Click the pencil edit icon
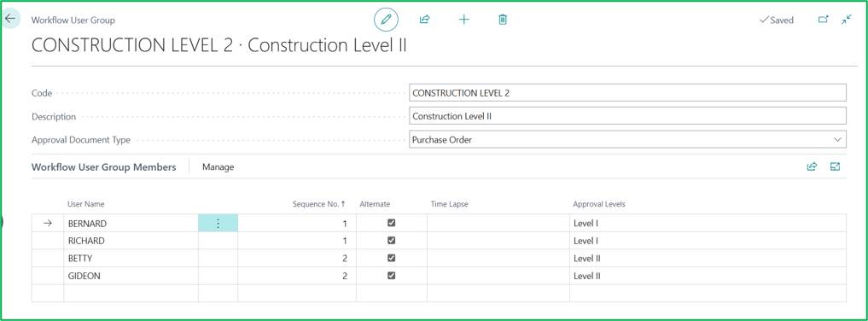This screenshot has height=321, width=868. 386,20
